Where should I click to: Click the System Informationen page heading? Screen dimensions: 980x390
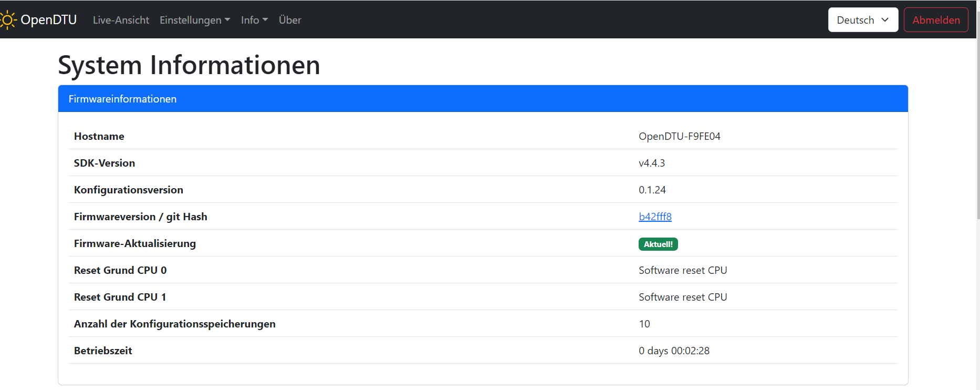coord(189,65)
